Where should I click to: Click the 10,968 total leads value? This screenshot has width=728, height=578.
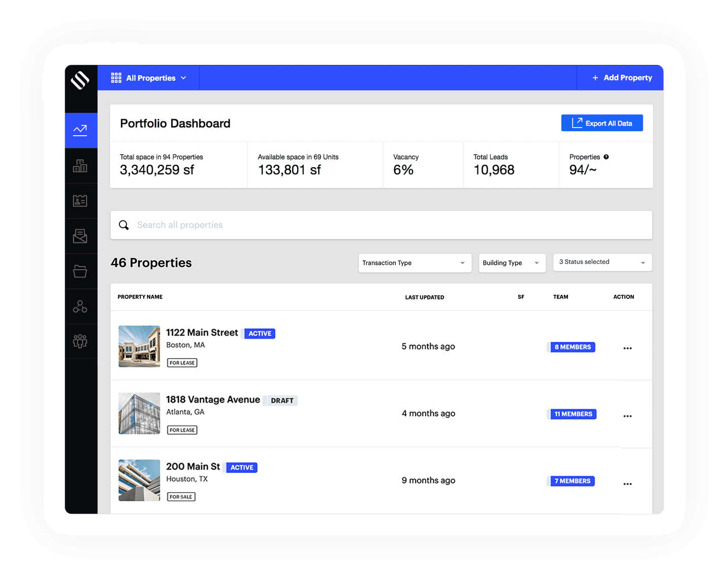(494, 170)
